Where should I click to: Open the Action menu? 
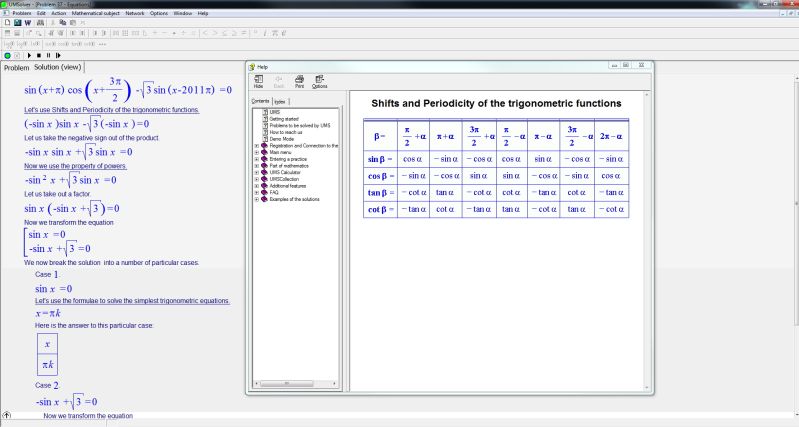[x=59, y=13]
